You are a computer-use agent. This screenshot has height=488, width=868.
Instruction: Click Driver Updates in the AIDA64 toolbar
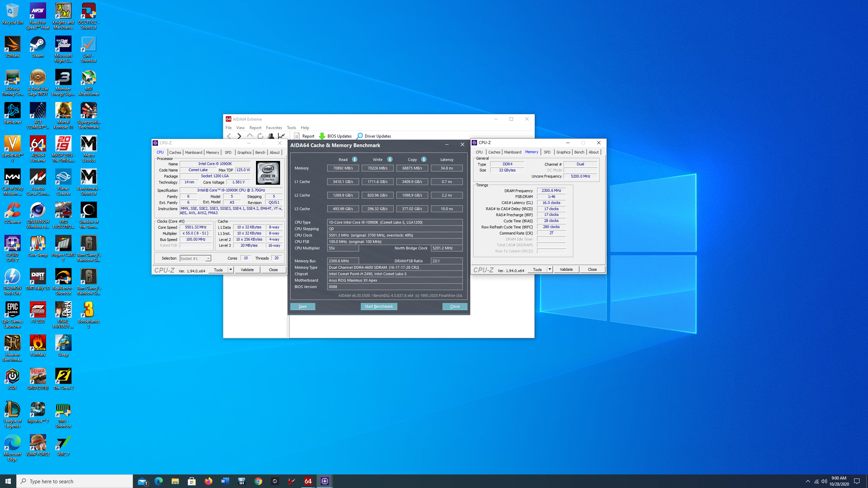pyautogui.click(x=374, y=136)
